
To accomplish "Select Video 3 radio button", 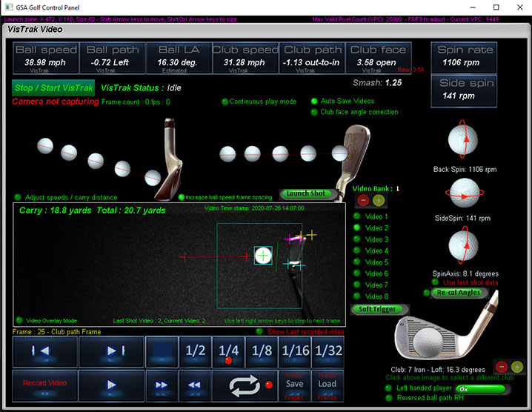I will coord(356,239).
